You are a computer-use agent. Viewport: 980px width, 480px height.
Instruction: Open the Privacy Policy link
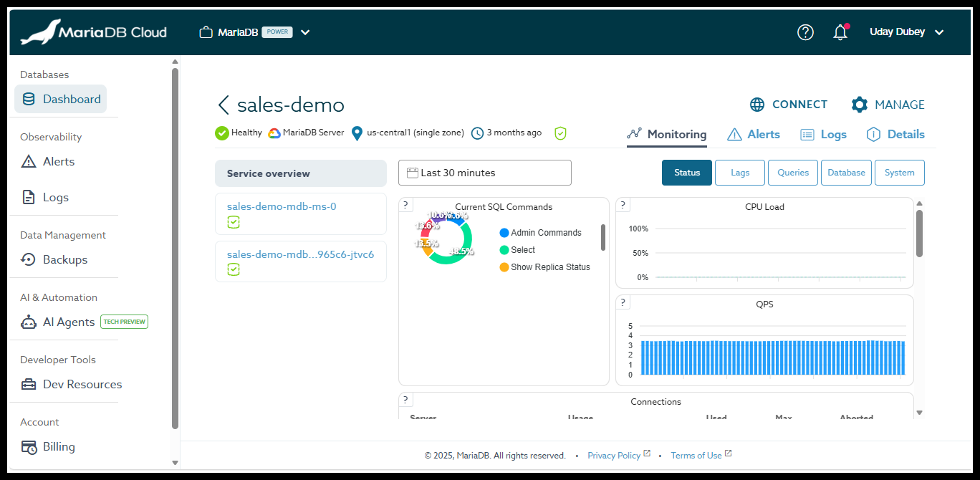click(x=615, y=455)
